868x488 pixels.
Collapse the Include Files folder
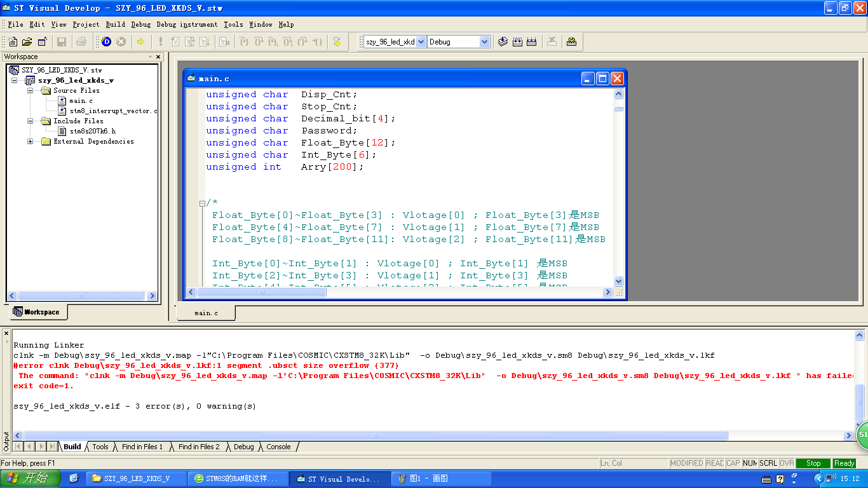pos(30,121)
